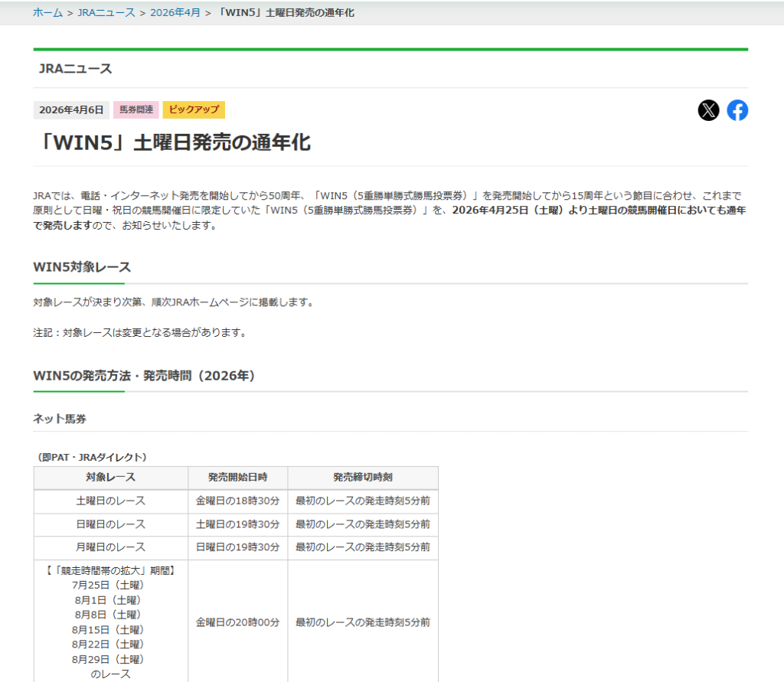Go to ホーム in the breadcrumb
The width and height of the screenshot is (784, 682).
[47, 12]
